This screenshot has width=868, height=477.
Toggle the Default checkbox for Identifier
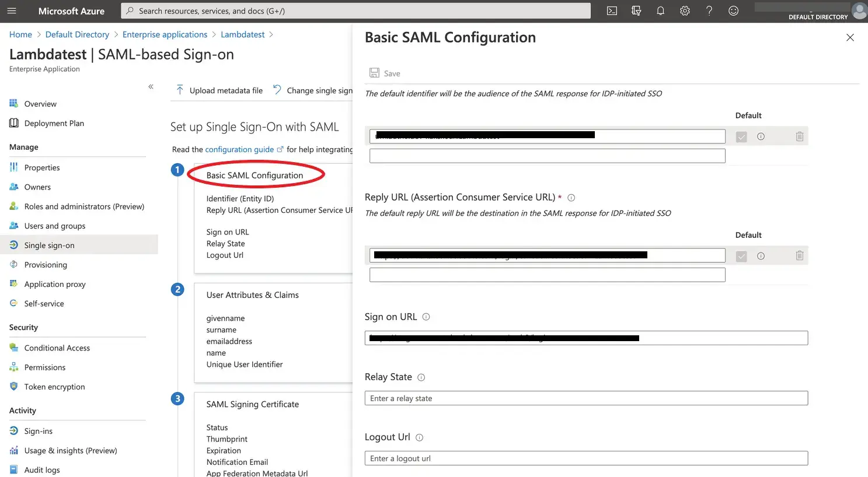741,136
